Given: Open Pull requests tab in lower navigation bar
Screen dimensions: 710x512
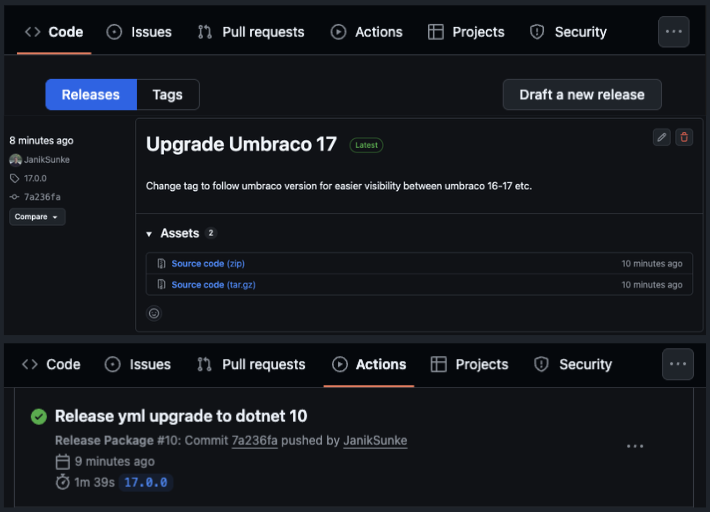Looking at the screenshot, I should pos(251,364).
